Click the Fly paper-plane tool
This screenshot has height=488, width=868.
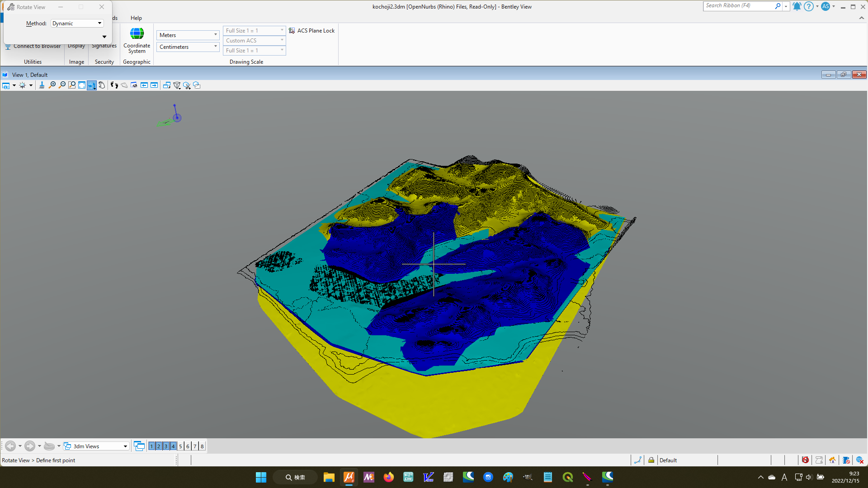(x=124, y=85)
